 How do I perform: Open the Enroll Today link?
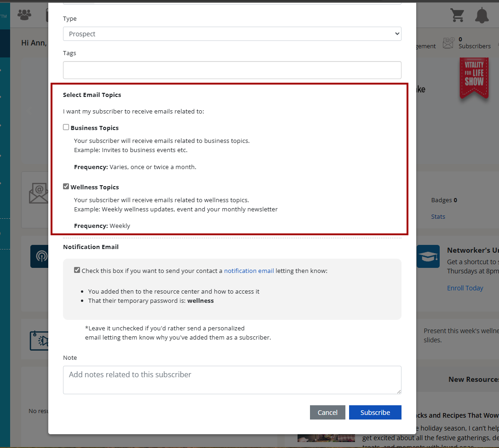465,288
